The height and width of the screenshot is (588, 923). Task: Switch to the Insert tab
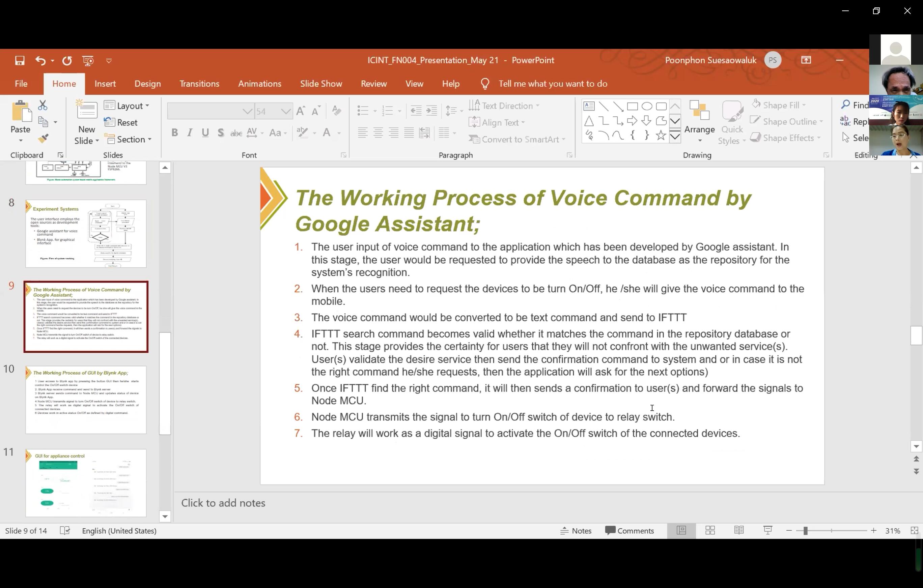click(x=105, y=84)
